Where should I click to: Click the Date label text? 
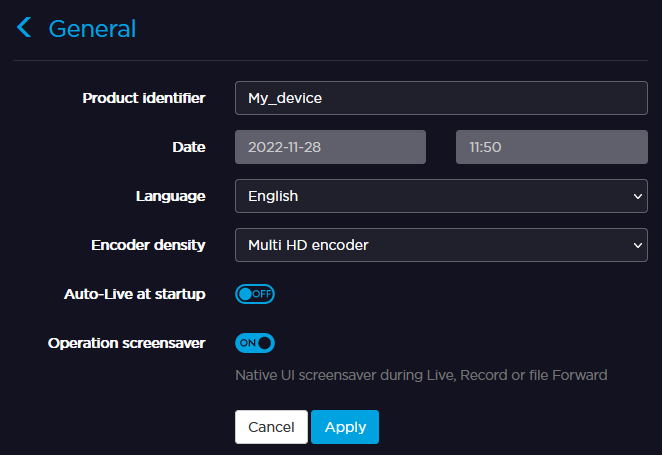click(x=189, y=147)
